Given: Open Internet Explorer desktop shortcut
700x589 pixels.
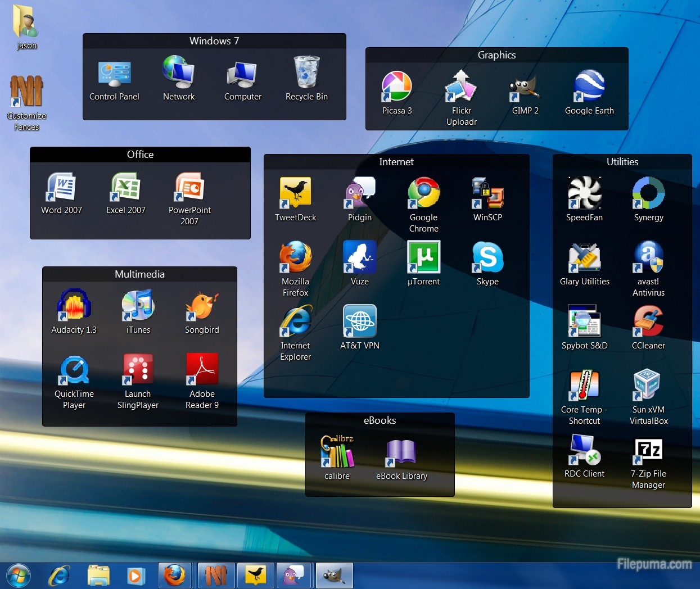Looking at the screenshot, I should point(296,333).
